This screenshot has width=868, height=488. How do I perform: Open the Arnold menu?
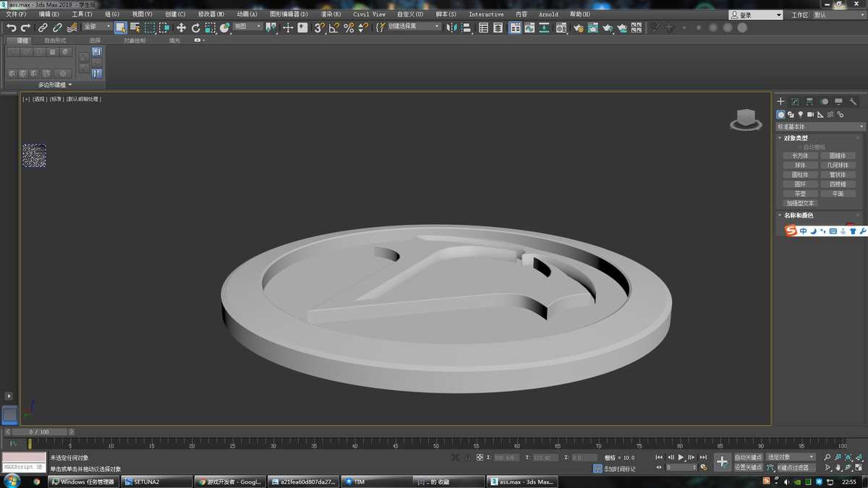point(548,14)
